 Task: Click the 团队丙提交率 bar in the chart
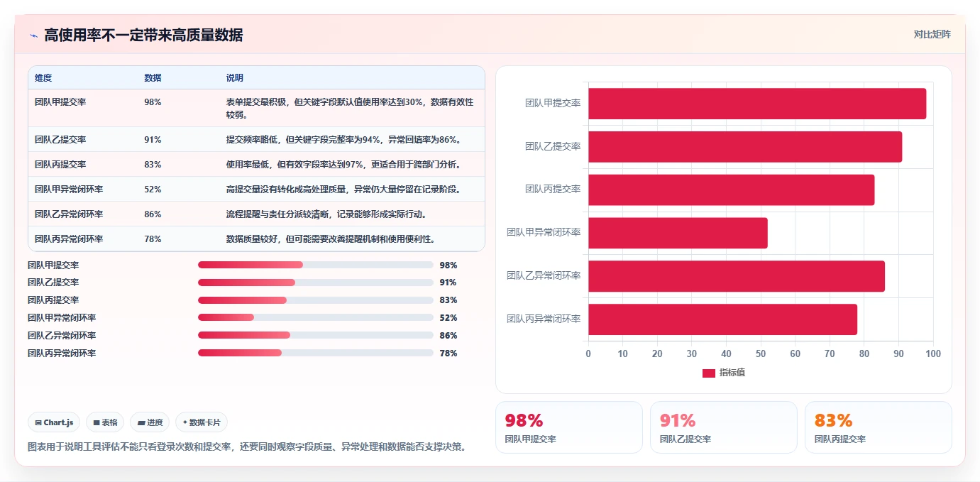tap(731, 190)
